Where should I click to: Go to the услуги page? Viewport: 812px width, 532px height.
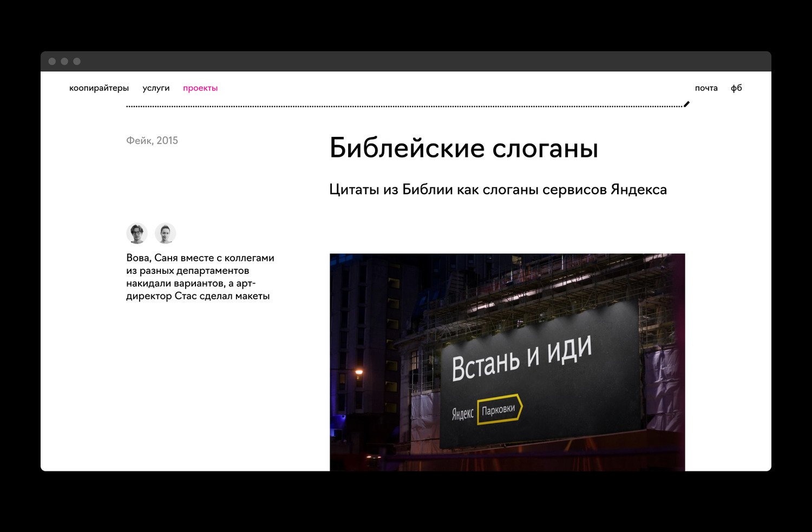click(x=156, y=88)
